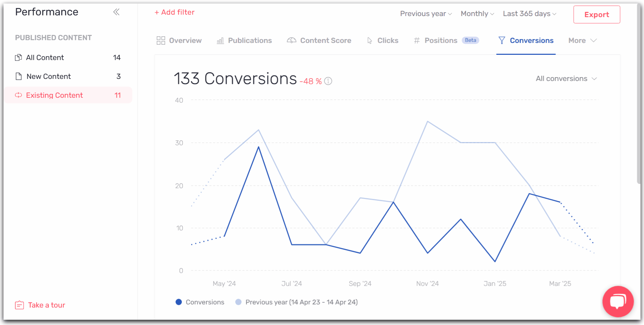The height and width of the screenshot is (325, 644).
Task: Click the Jul '24 axis label
Action: click(292, 283)
